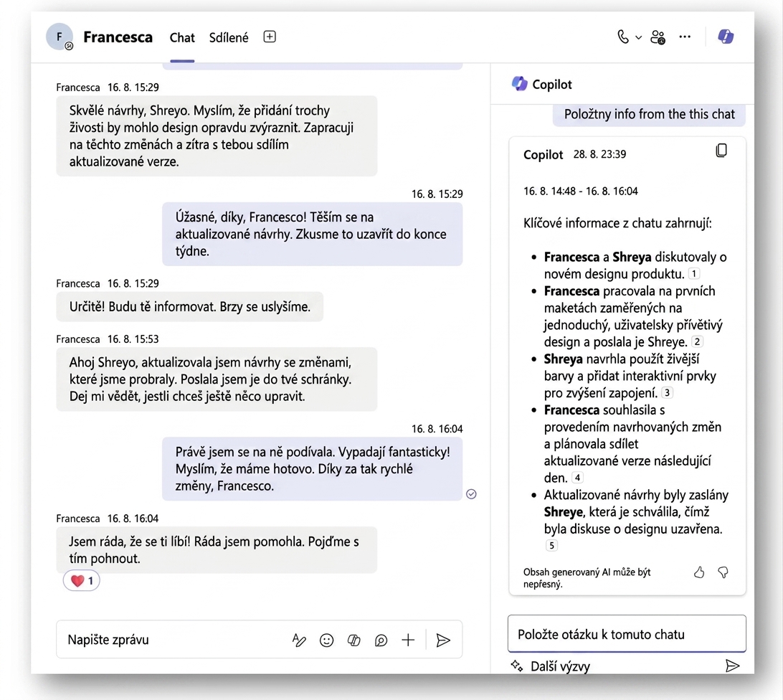
Task: Click the Francesca contact name in the header
Action: pos(118,37)
